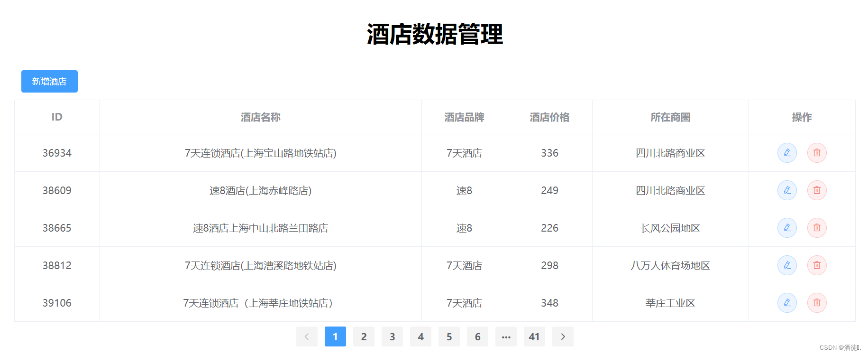Image resolution: width=868 pixels, height=355 pixels.
Task: Jump to page 3
Action: click(392, 336)
